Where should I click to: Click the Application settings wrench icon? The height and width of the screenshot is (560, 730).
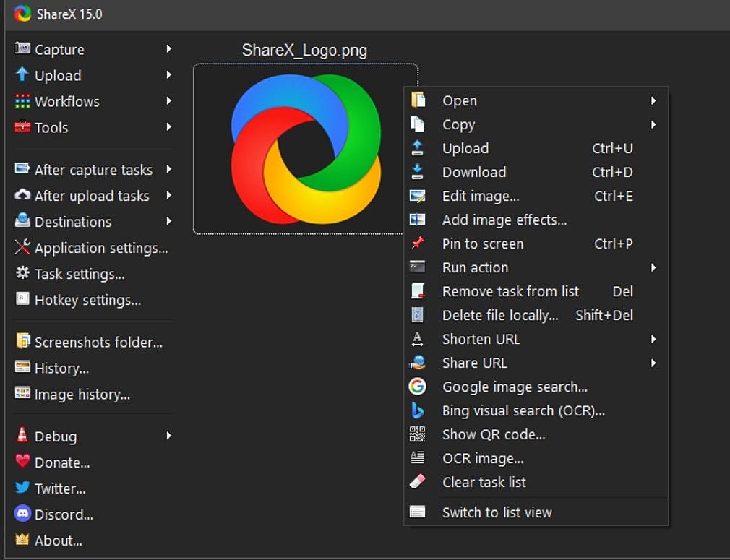point(22,246)
